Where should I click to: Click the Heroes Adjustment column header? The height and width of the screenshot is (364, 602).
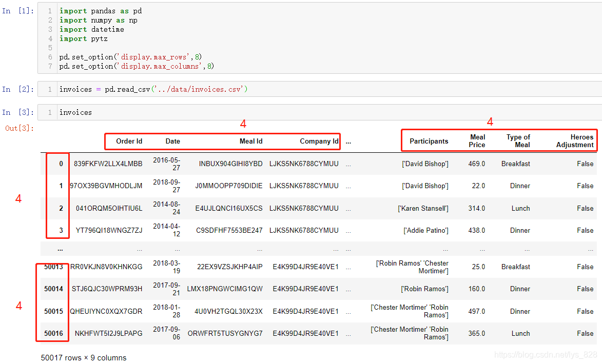click(575, 141)
